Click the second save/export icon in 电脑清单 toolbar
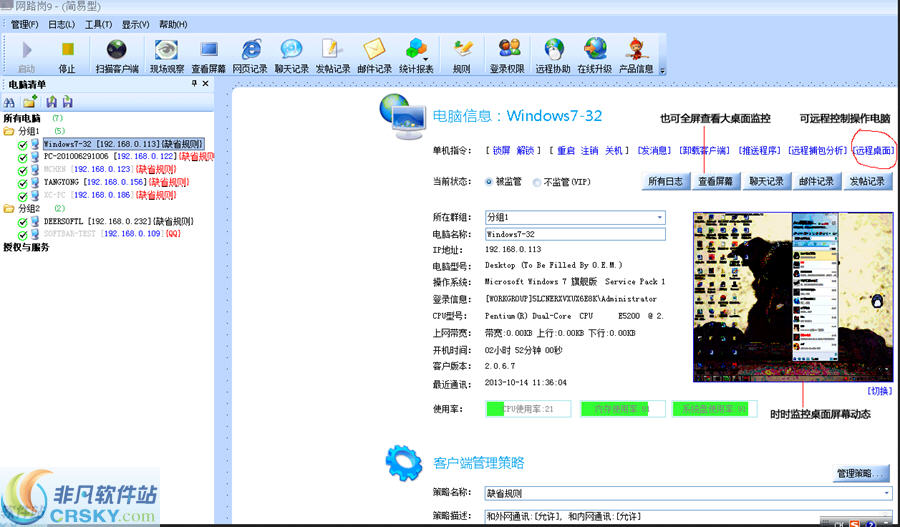900x527 pixels. [68, 102]
